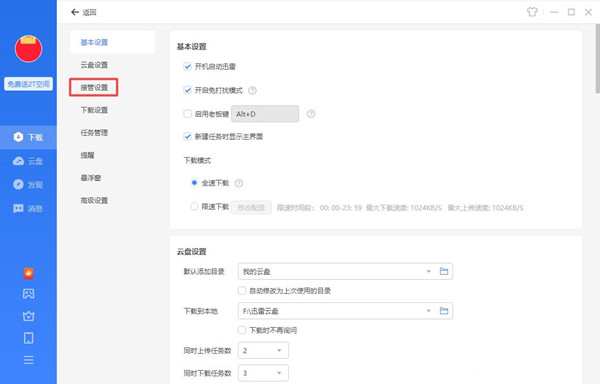Open the 默认添加目录 dropdown showing 我的云盘
Image resolution: width=600 pixels, height=384 pixels.
(x=345, y=271)
